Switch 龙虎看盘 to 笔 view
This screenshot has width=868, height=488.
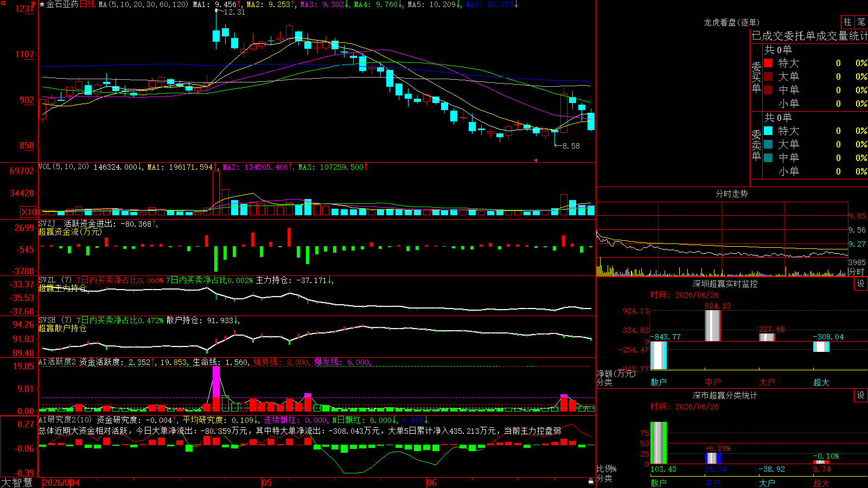point(861,22)
